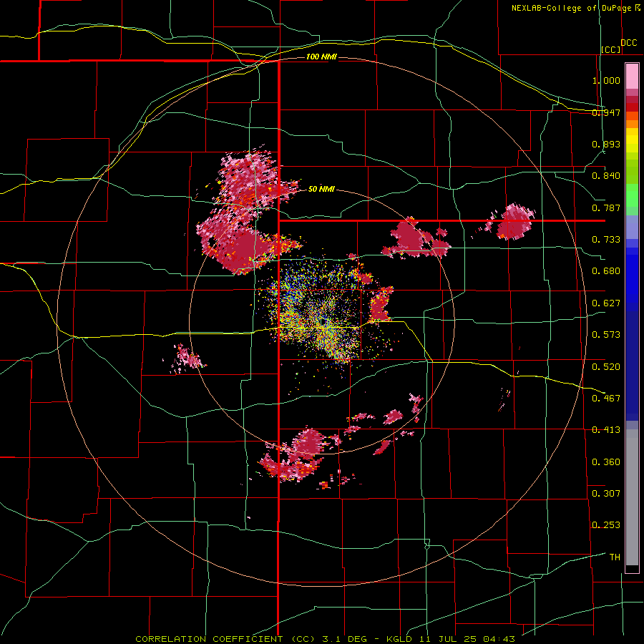The height and width of the screenshot is (644, 644).
Task: Select the 0.733 scale value
Action: pyautogui.click(x=606, y=240)
